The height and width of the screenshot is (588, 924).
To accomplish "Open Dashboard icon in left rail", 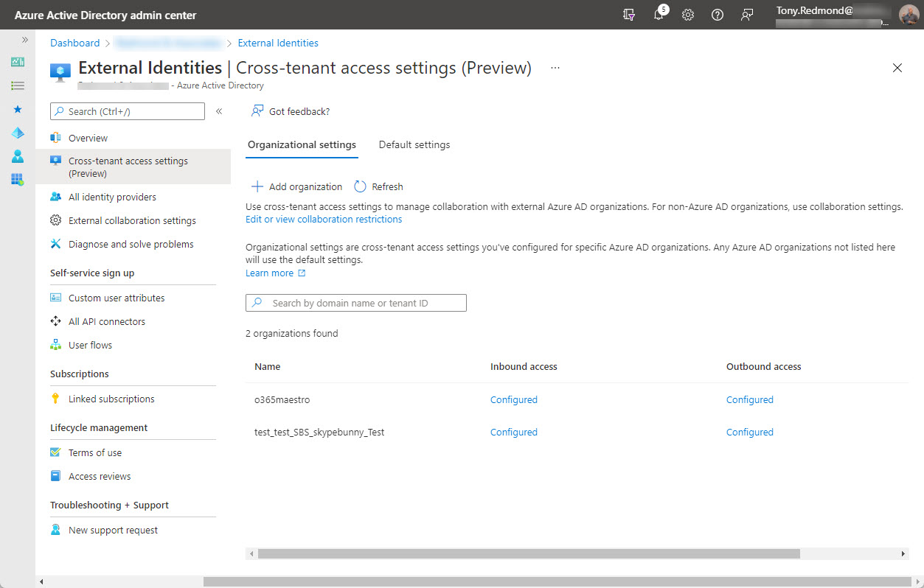I will click(x=18, y=62).
